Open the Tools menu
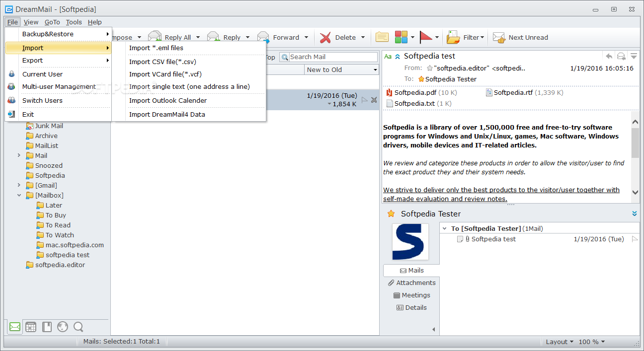This screenshot has width=644, height=351. 74,22
